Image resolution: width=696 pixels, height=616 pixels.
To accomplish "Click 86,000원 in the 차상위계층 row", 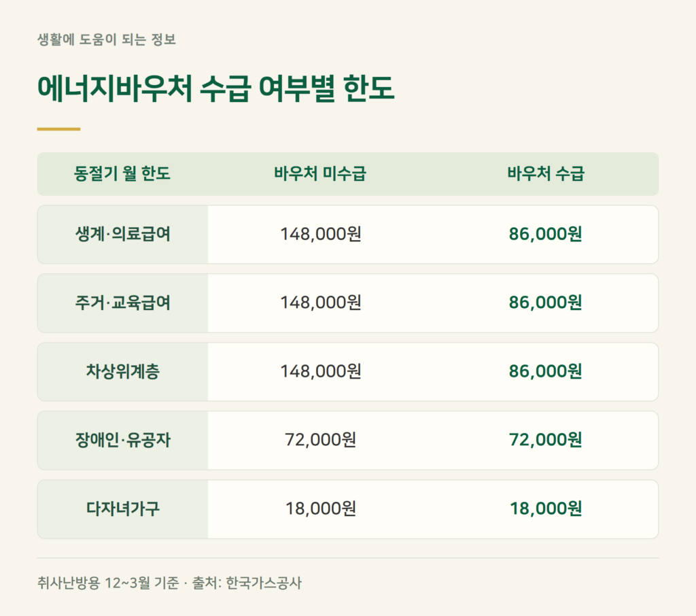I will point(545,371).
